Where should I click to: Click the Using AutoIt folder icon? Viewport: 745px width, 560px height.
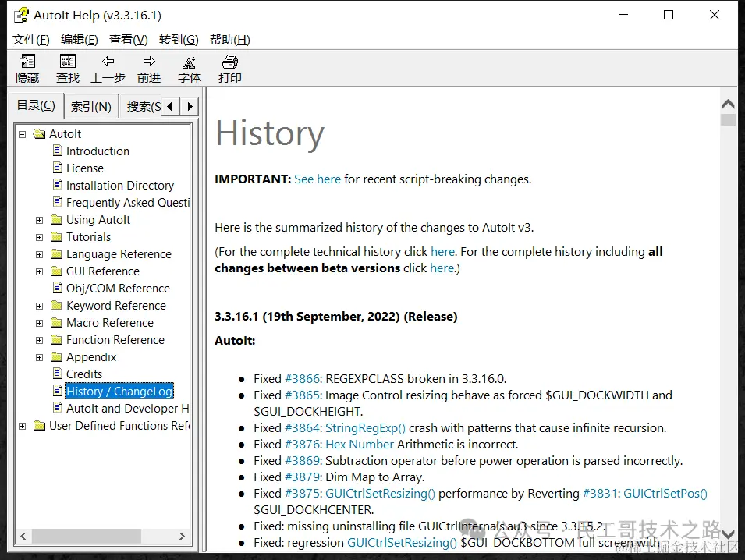click(56, 219)
